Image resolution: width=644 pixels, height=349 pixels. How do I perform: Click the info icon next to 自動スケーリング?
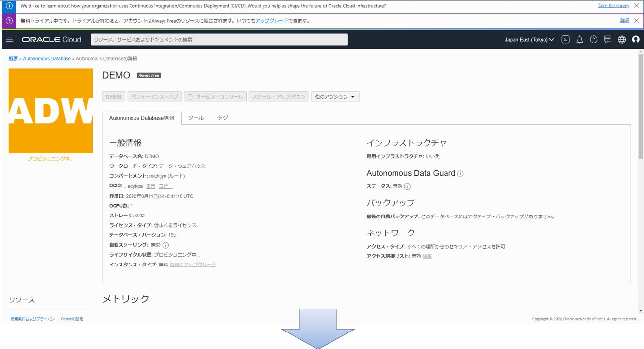165,245
